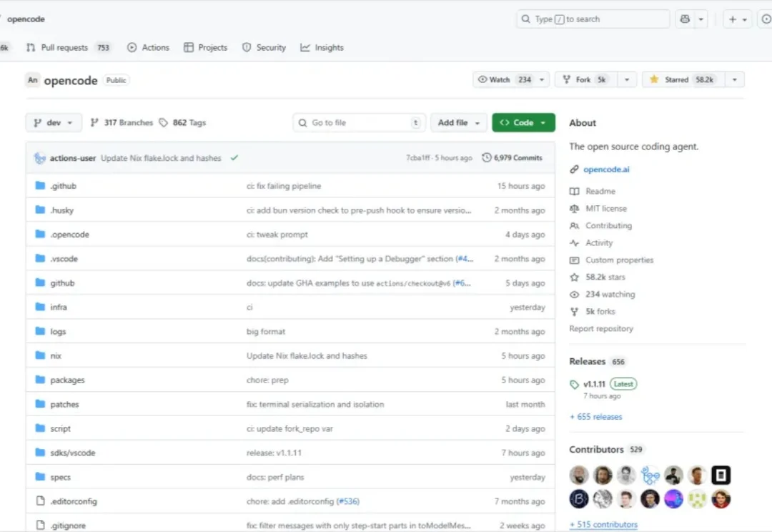Click the commit history clock icon

coord(487,158)
